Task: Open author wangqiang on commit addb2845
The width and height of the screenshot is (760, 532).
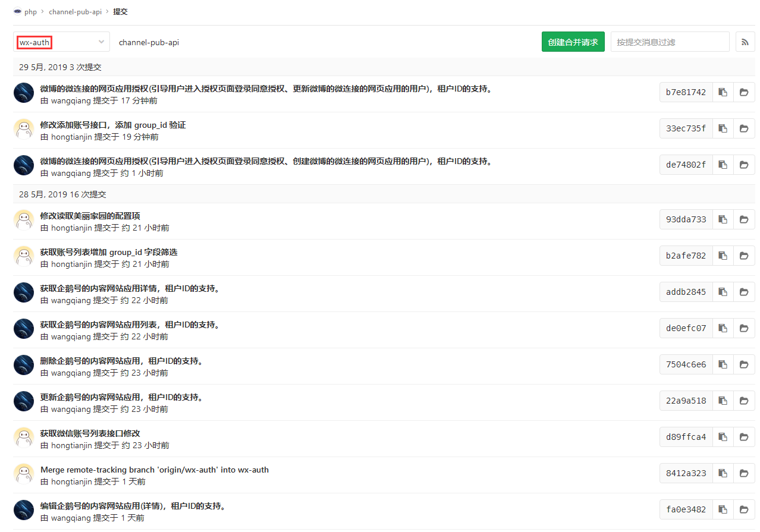Action: point(71,301)
